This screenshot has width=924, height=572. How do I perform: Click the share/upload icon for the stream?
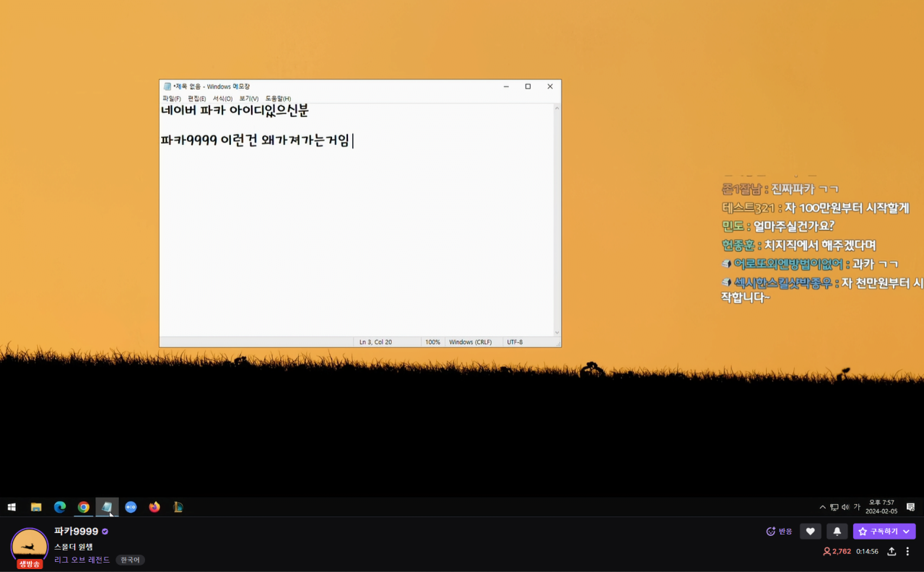click(x=892, y=551)
